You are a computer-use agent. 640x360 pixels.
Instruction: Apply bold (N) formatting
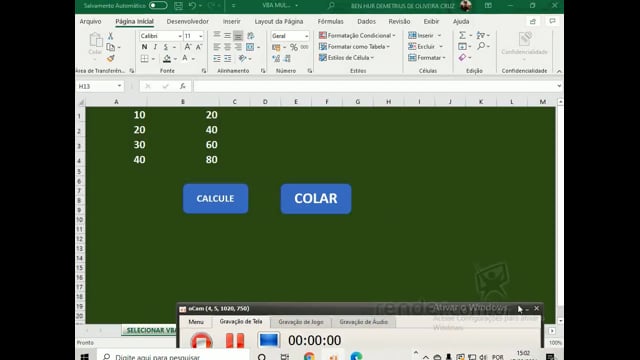click(144, 47)
